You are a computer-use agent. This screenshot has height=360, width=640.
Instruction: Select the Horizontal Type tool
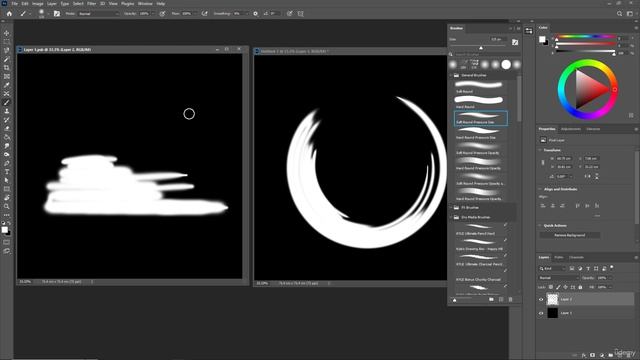point(7,172)
